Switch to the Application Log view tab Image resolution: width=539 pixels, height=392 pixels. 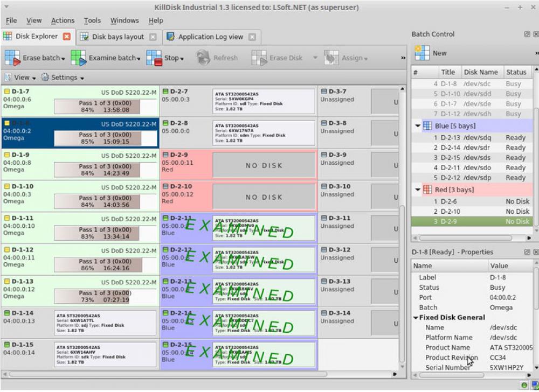[211, 37]
